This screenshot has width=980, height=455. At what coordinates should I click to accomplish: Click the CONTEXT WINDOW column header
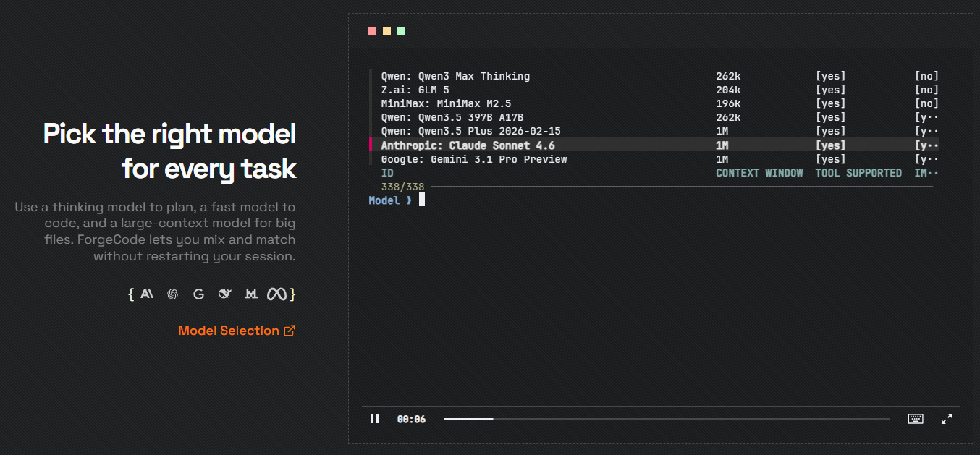pos(759,173)
